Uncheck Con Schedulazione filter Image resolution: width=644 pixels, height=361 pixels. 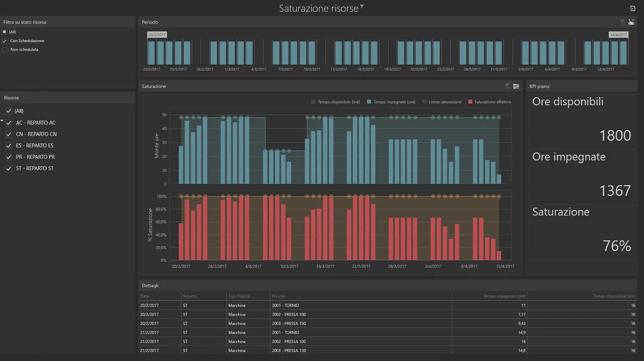tap(4, 41)
